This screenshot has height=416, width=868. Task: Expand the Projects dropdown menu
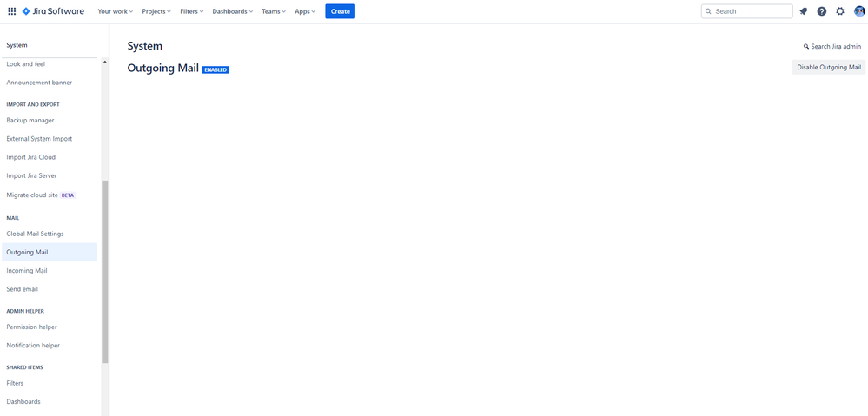[x=156, y=11]
